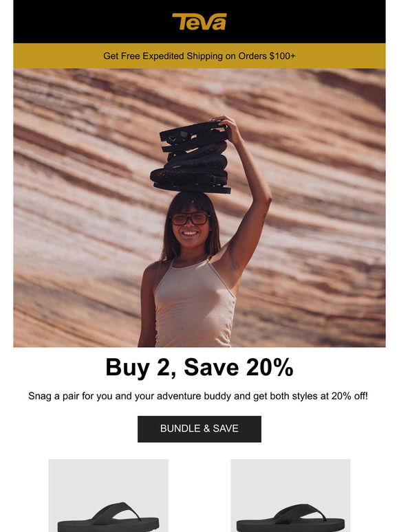
Task: Click the BUNDLE & SAVE button
Action: pos(199,429)
